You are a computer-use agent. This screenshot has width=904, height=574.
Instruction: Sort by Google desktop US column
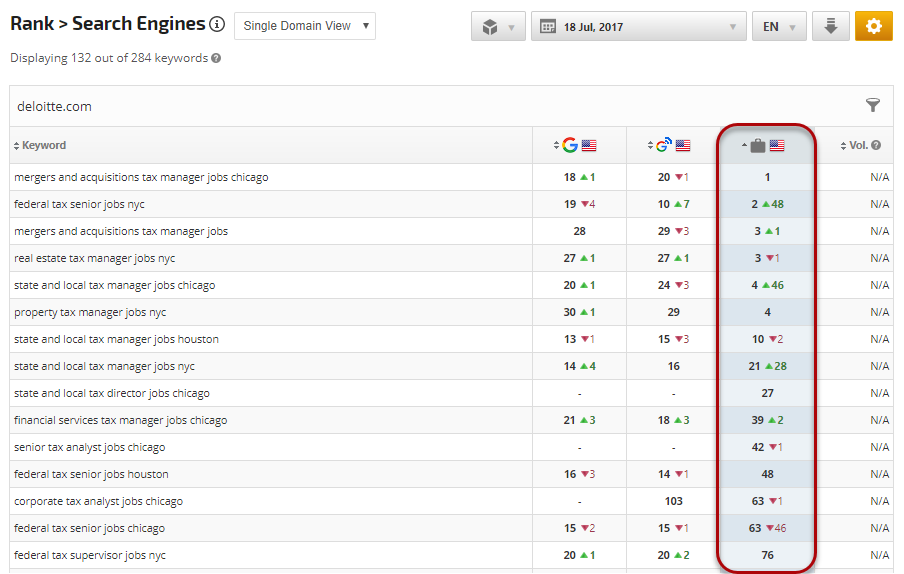(576, 146)
